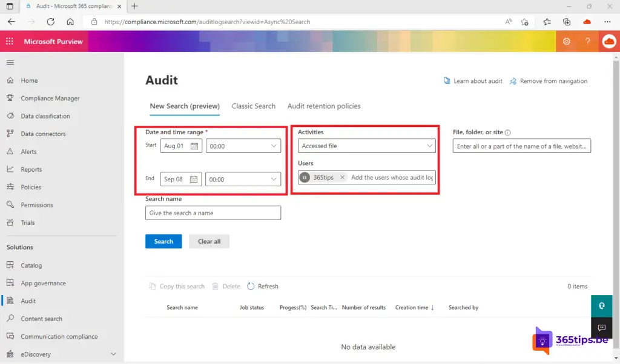
Task: Open the Start time 00:00 dropdown
Action: tap(243, 146)
